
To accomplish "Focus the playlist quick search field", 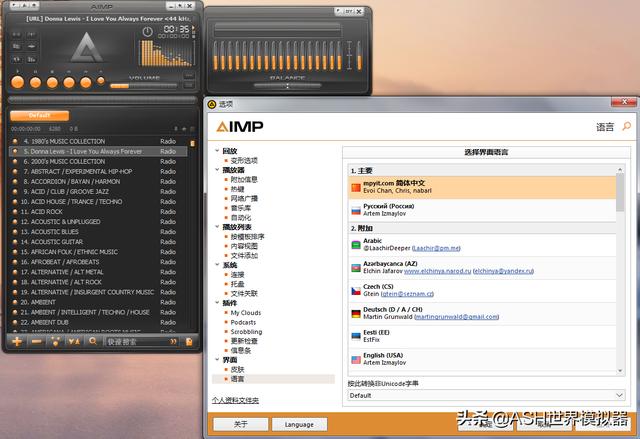I will [137, 341].
